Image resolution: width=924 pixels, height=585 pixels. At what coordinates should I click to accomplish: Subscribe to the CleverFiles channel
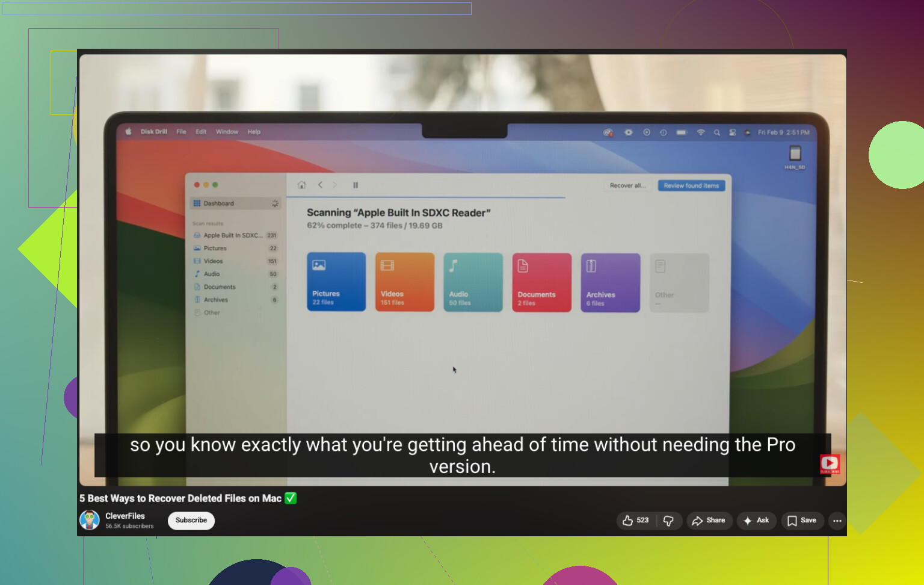click(191, 521)
